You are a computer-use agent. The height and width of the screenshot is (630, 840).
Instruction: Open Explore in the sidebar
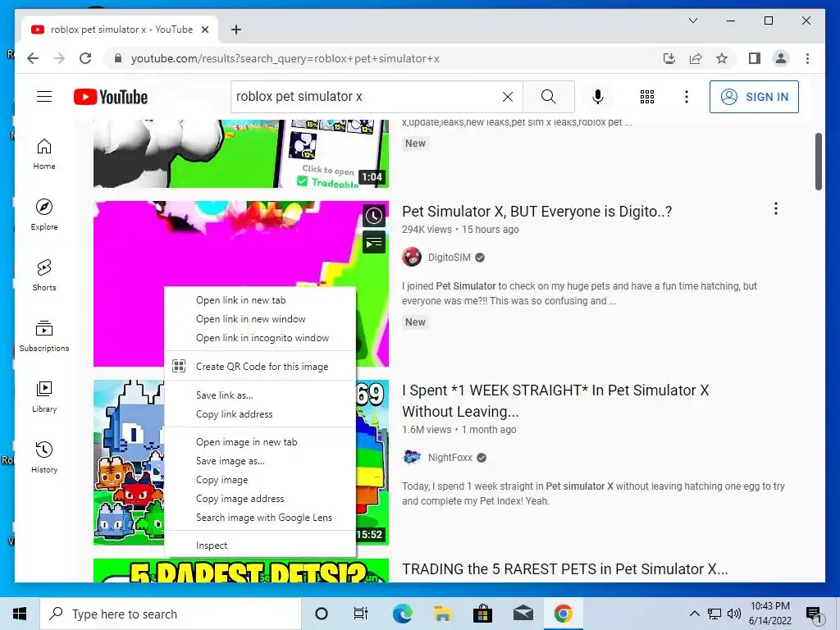click(44, 215)
